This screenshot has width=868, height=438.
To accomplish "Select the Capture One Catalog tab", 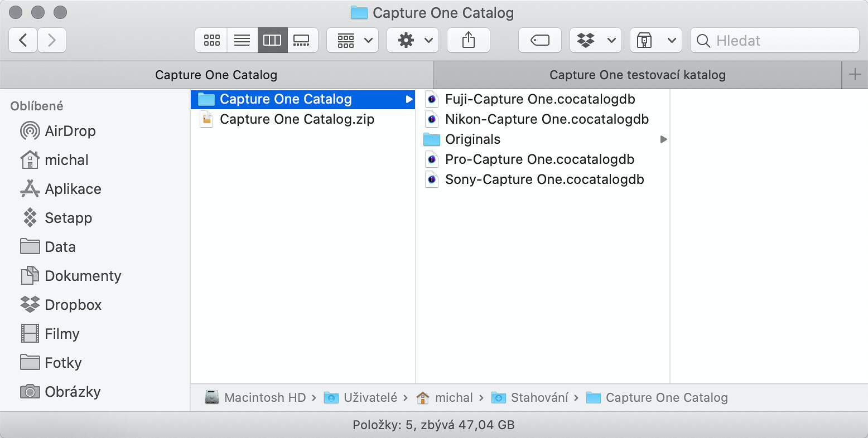I will click(x=216, y=75).
